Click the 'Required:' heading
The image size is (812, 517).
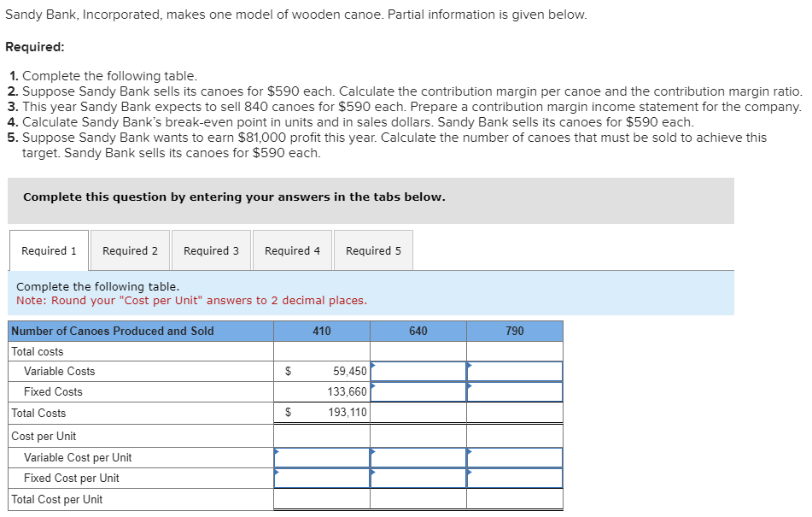coord(35,47)
